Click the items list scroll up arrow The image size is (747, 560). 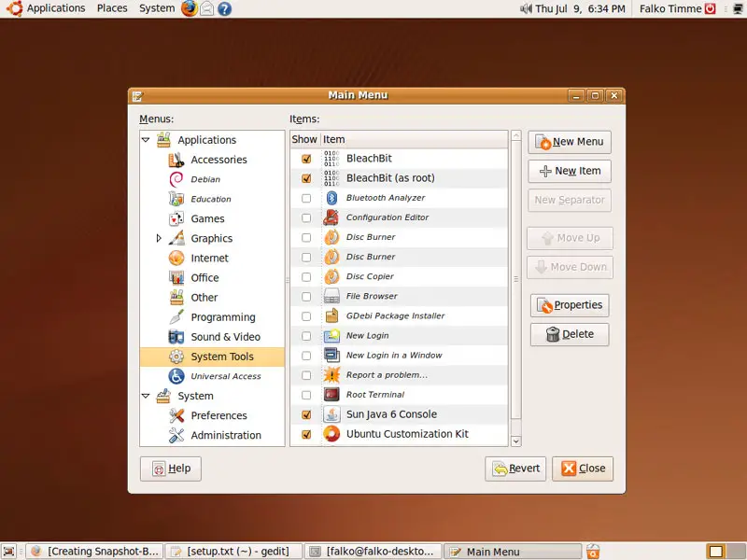tap(516, 135)
